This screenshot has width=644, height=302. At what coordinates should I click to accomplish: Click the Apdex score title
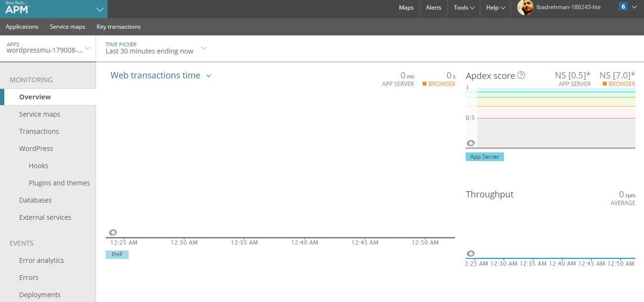(491, 75)
